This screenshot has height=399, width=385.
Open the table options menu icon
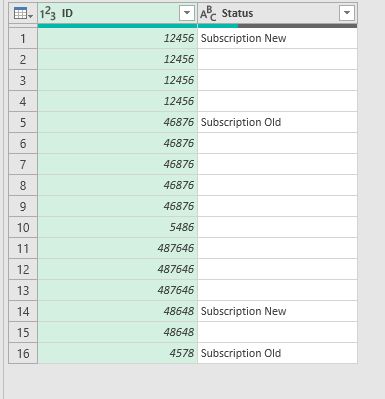point(23,14)
